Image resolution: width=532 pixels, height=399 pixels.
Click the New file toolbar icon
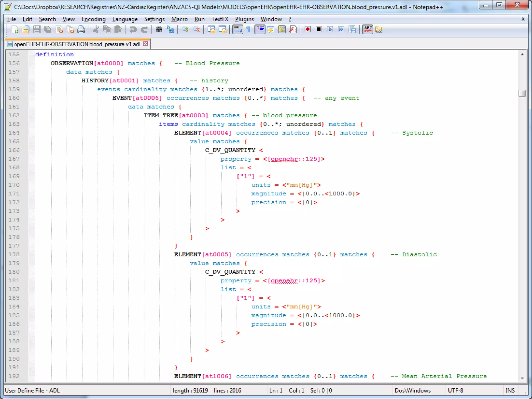click(15, 30)
